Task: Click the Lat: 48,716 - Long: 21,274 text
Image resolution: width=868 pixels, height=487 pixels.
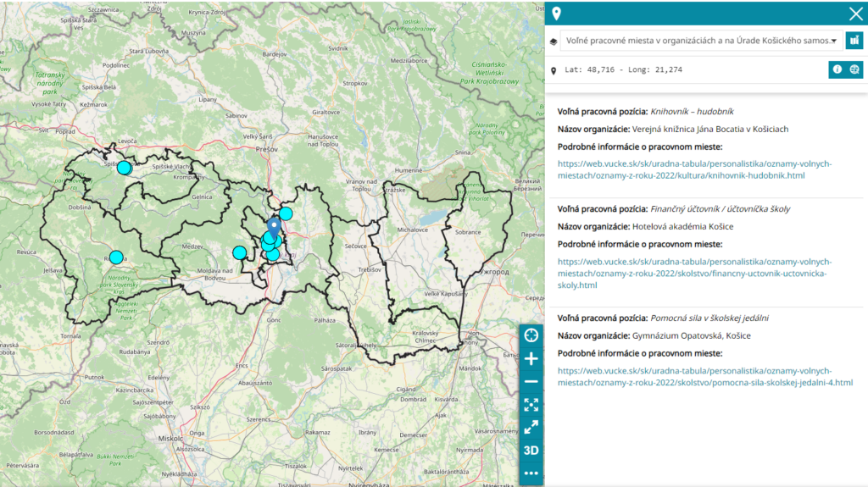Action: point(623,69)
